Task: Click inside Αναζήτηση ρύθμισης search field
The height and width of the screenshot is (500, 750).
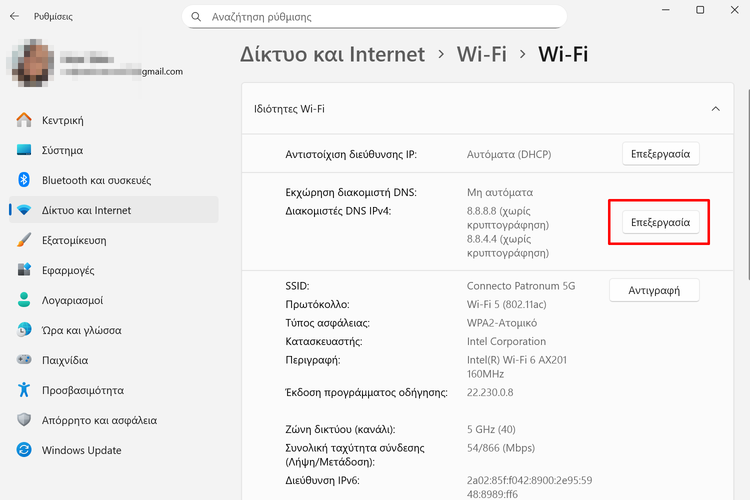Action: [380, 17]
